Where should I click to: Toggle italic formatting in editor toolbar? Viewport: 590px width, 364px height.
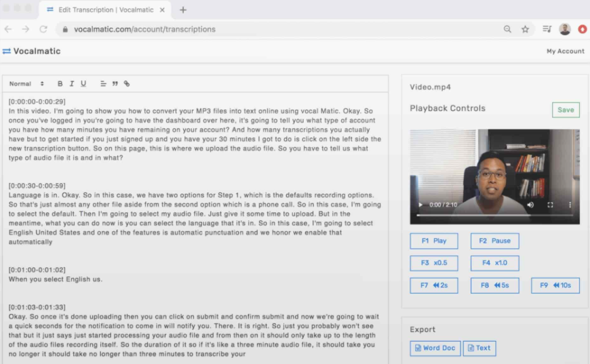click(71, 83)
